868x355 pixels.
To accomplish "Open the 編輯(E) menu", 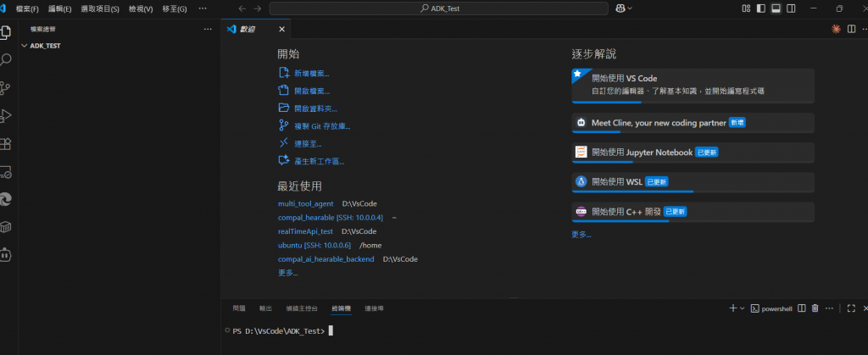I will tap(60, 8).
